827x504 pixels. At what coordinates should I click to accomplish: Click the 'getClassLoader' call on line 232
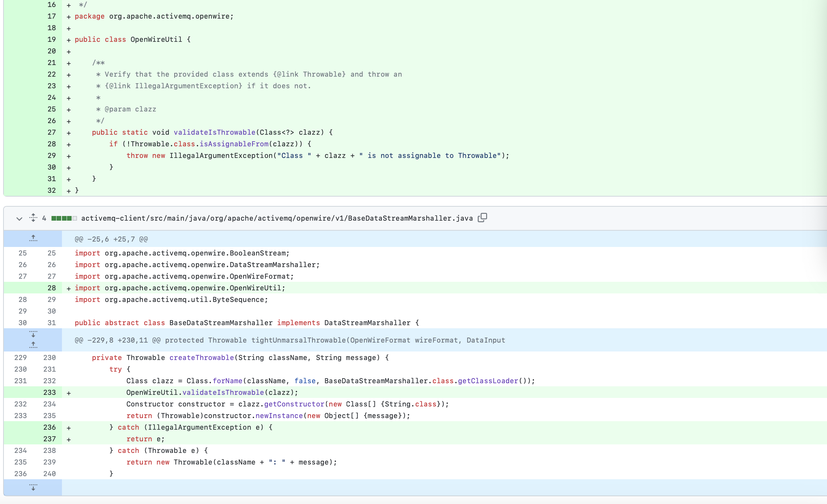(488, 381)
